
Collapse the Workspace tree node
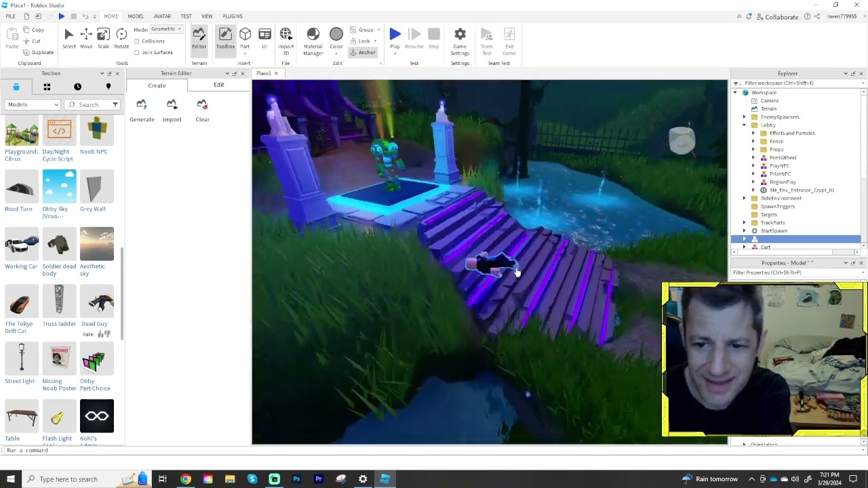[x=735, y=92]
